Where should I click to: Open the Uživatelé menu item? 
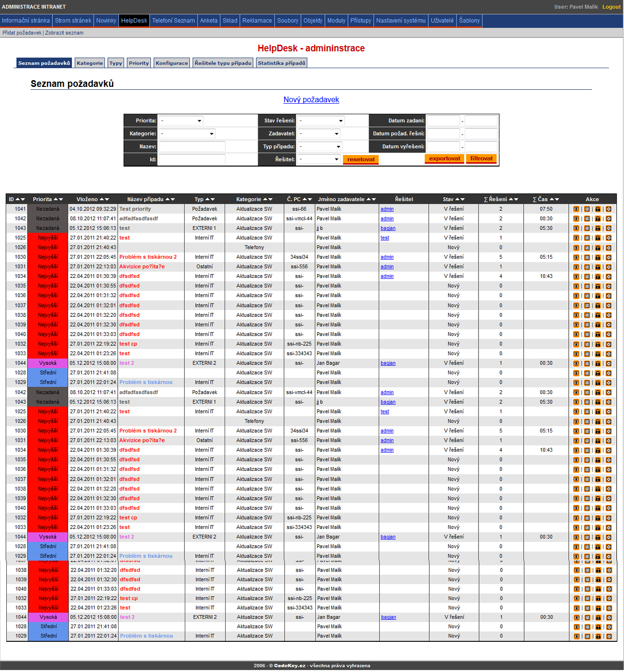click(442, 21)
